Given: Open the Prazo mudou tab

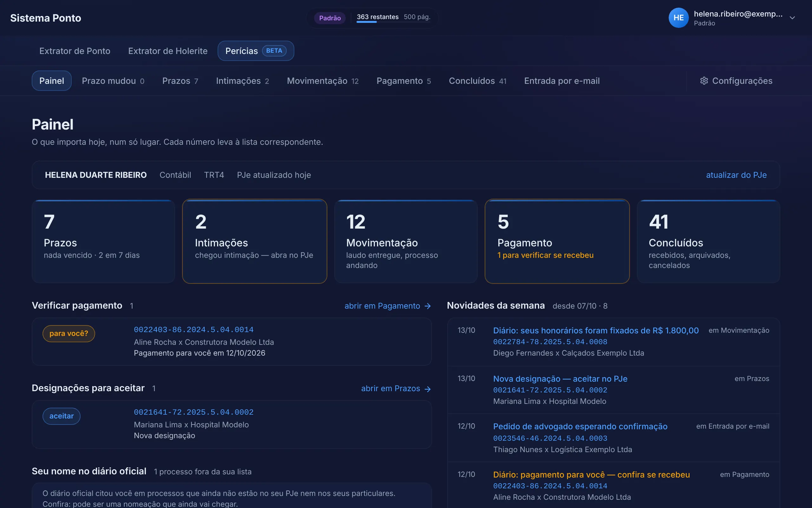Looking at the screenshot, I should (113, 81).
